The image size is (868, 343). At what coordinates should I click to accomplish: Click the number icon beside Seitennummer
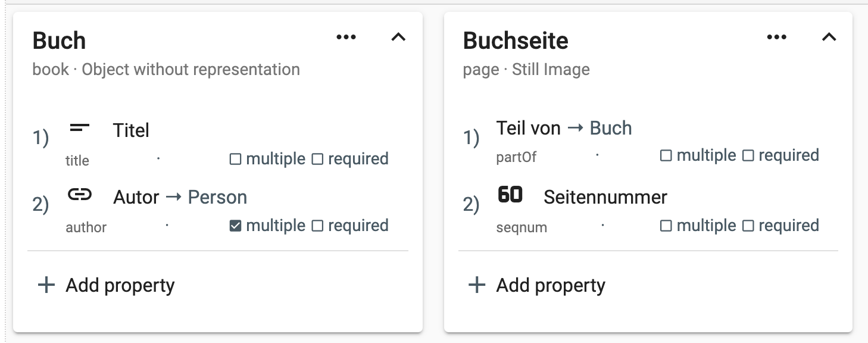(x=510, y=194)
